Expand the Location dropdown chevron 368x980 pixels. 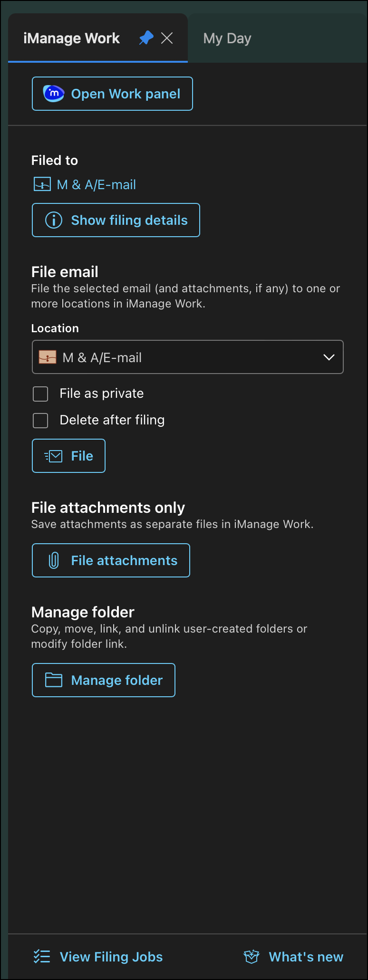[x=329, y=357]
